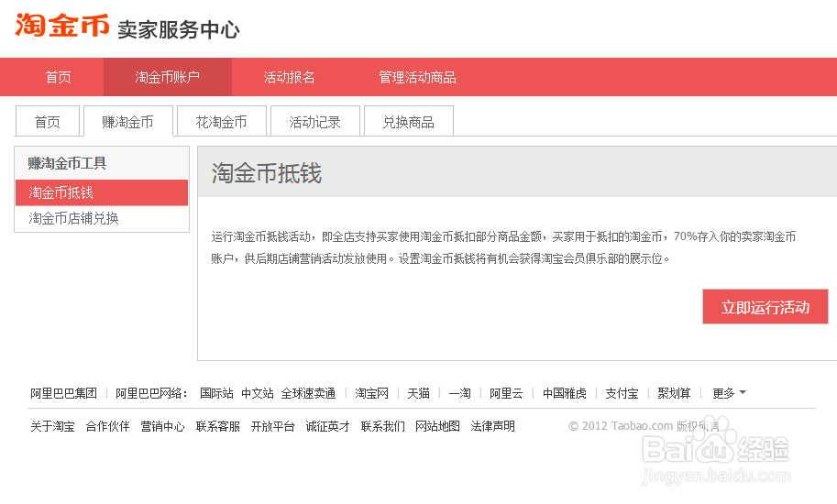Open the 合作伙伴 link
Screen dimensions: 837x504
pyautogui.click(x=107, y=426)
